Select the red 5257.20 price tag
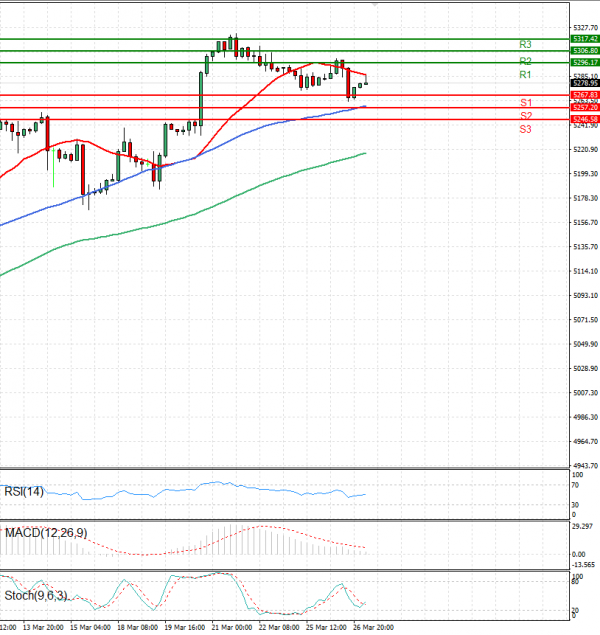The width and height of the screenshot is (600, 635). [585, 107]
